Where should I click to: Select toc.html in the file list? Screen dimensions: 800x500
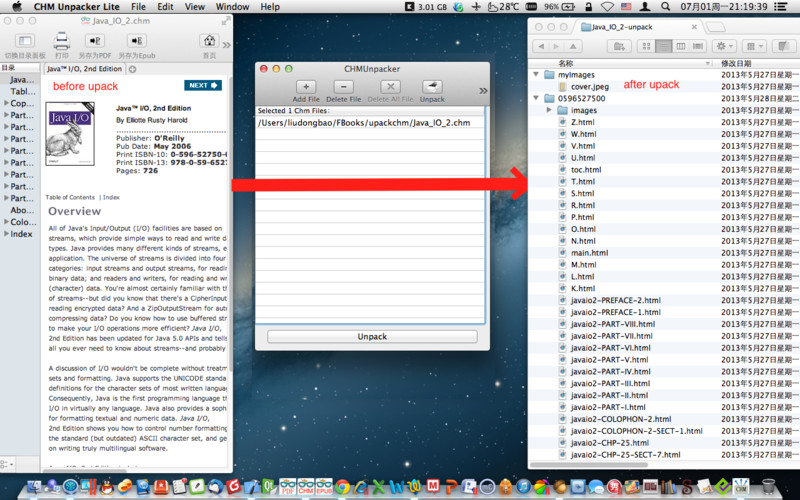586,170
